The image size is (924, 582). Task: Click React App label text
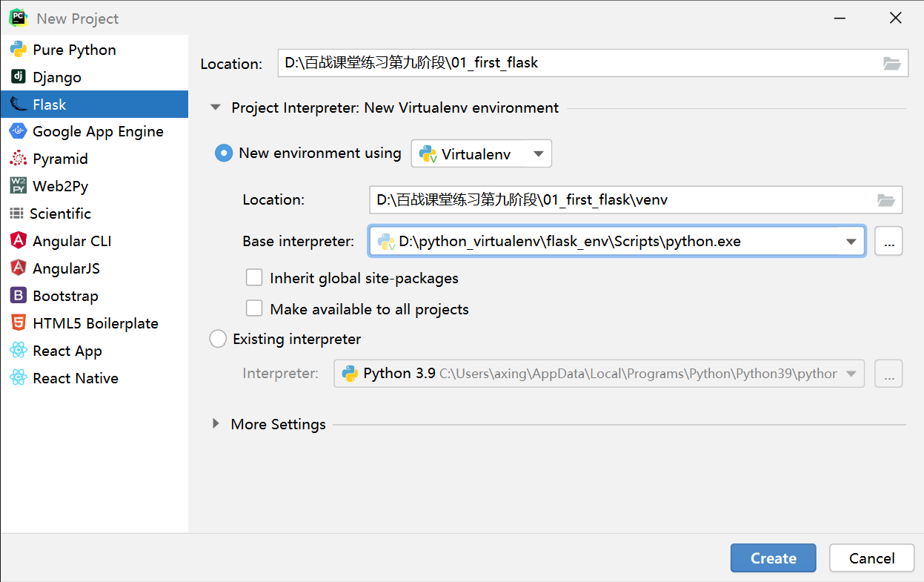67,351
